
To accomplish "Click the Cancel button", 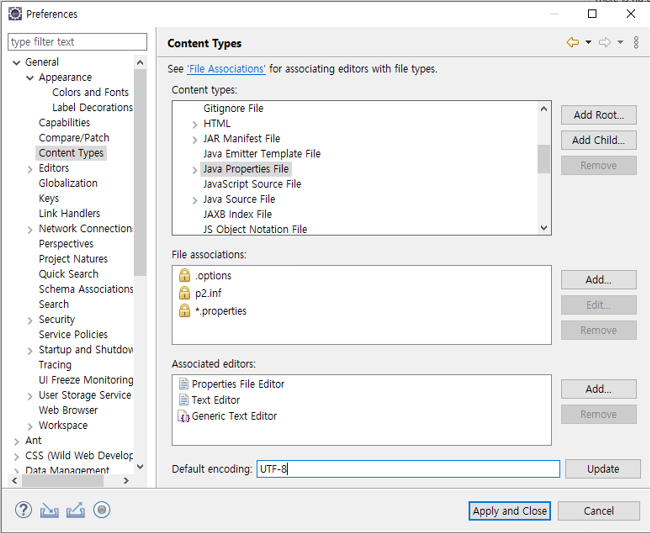I will (599, 511).
